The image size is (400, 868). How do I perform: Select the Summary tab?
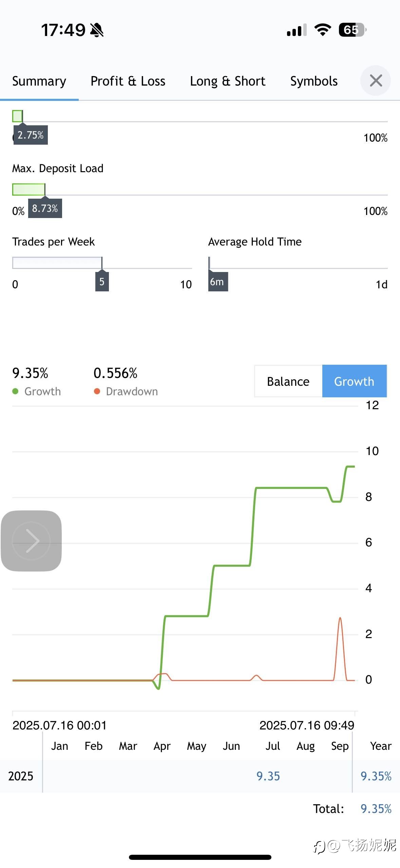click(39, 81)
